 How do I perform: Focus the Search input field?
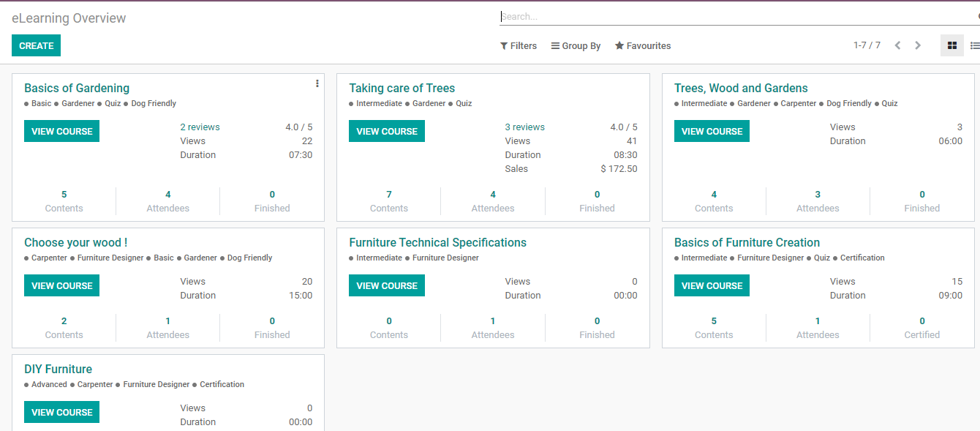coord(739,16)
